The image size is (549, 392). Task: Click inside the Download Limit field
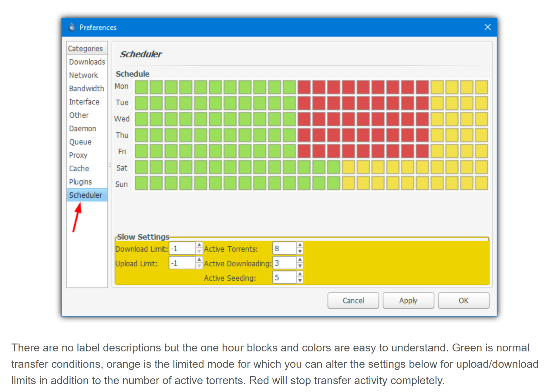tap(182, 248)
